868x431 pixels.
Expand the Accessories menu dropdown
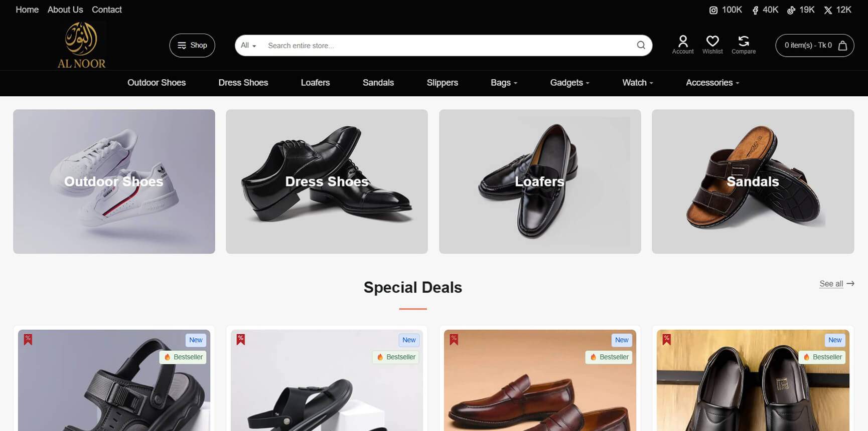pos(712,83)
